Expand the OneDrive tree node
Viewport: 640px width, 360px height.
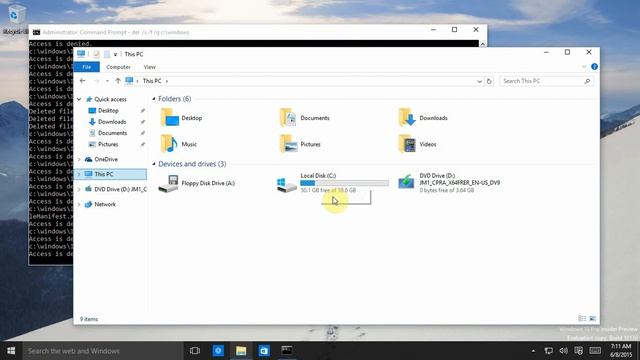(79, 160)
